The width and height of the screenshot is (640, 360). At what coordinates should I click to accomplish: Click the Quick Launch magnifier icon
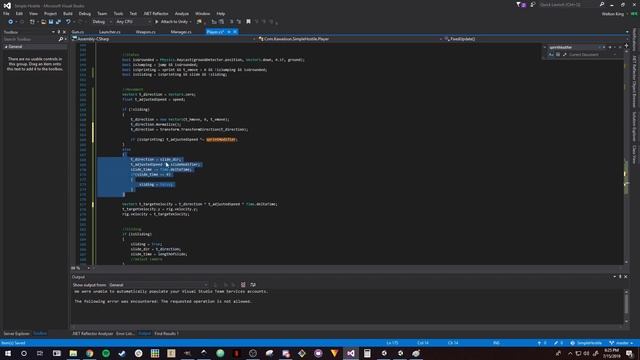602,4
